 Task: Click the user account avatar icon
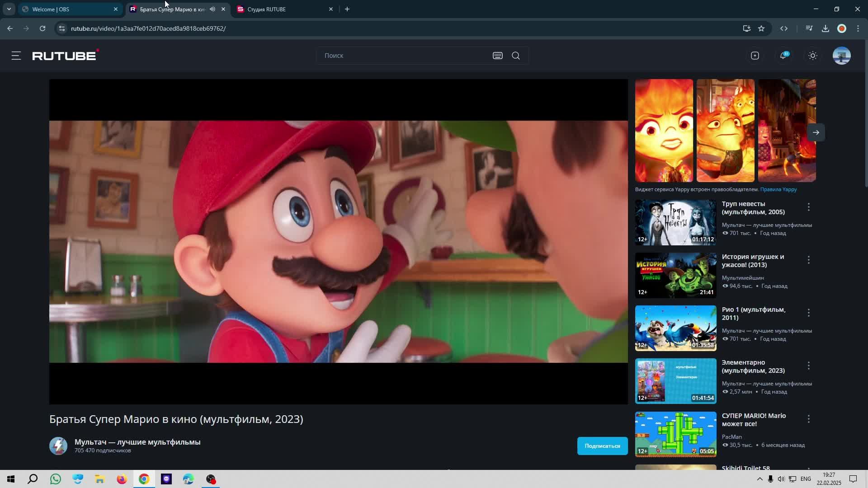coord(842,56)
